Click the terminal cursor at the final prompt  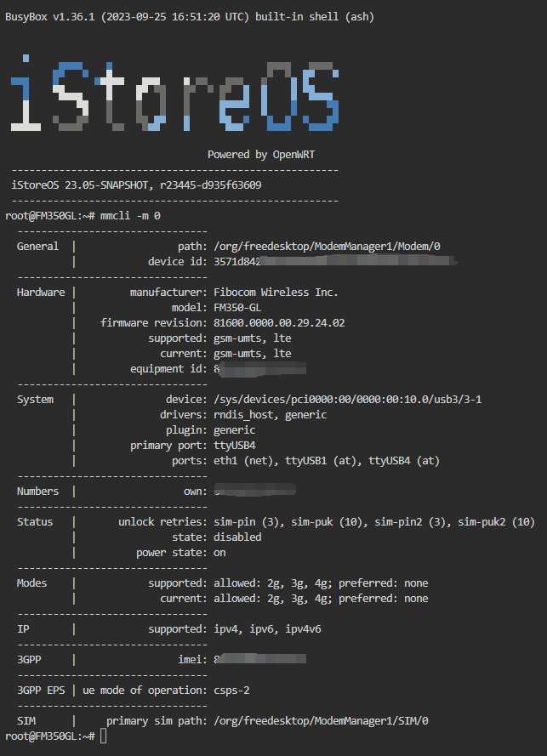coord(103,736)
